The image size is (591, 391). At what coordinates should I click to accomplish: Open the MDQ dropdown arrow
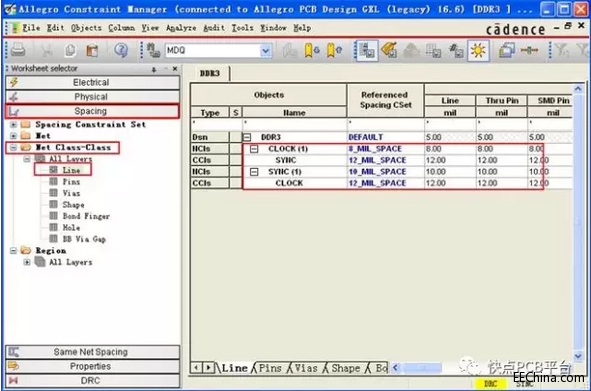coord(265,50)
